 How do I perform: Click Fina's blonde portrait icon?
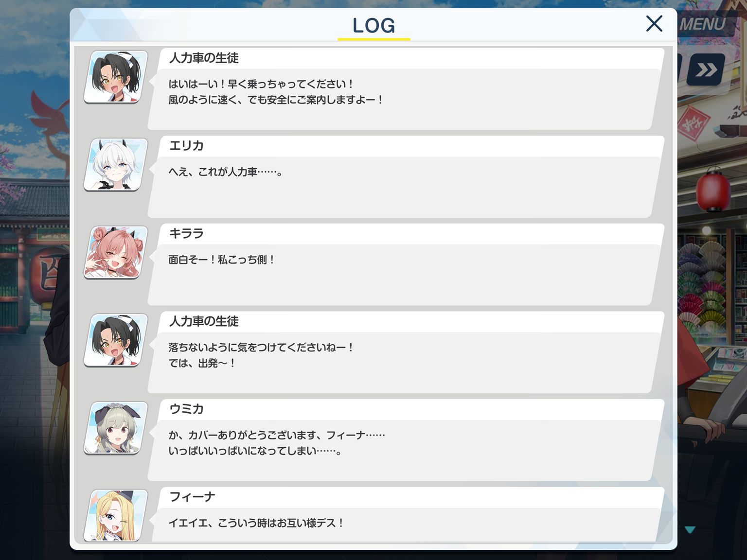coord(116,515)
